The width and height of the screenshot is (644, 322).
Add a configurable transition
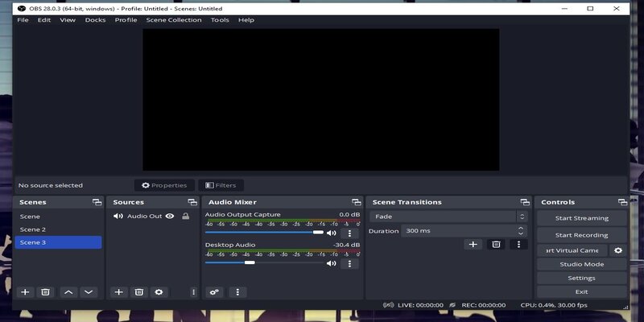click(473, 245)
